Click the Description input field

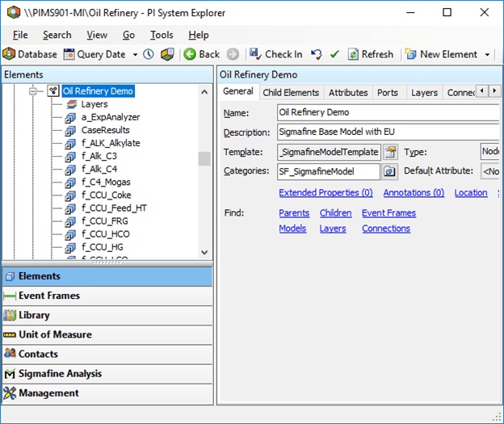tap(388, 132)
